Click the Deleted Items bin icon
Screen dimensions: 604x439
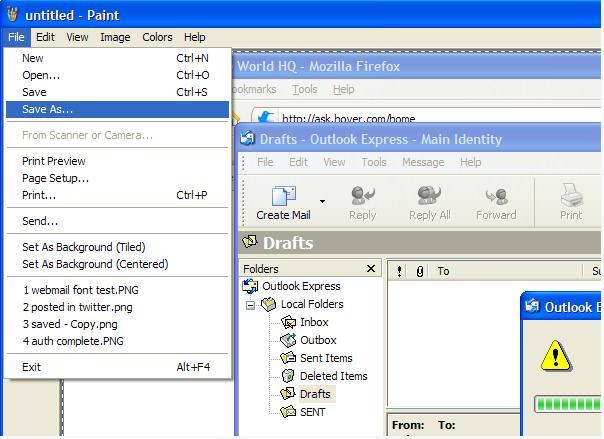click(x=288, y=376)
